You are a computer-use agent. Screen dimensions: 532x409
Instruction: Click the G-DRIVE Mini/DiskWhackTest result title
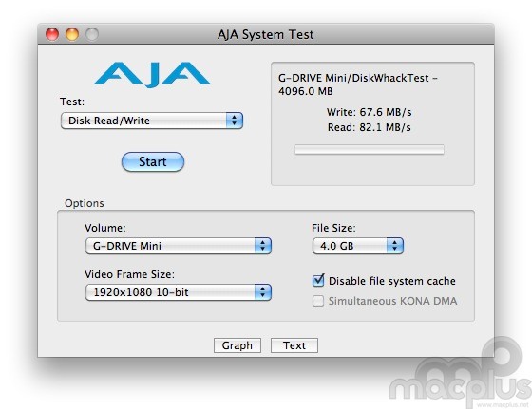[358, 84]
